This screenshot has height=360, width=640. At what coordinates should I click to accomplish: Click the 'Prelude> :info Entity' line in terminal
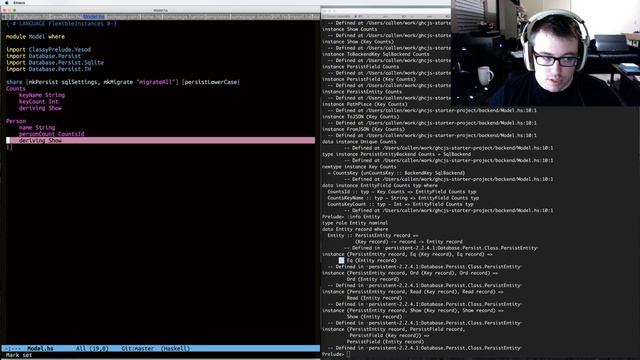click(351, 217)
